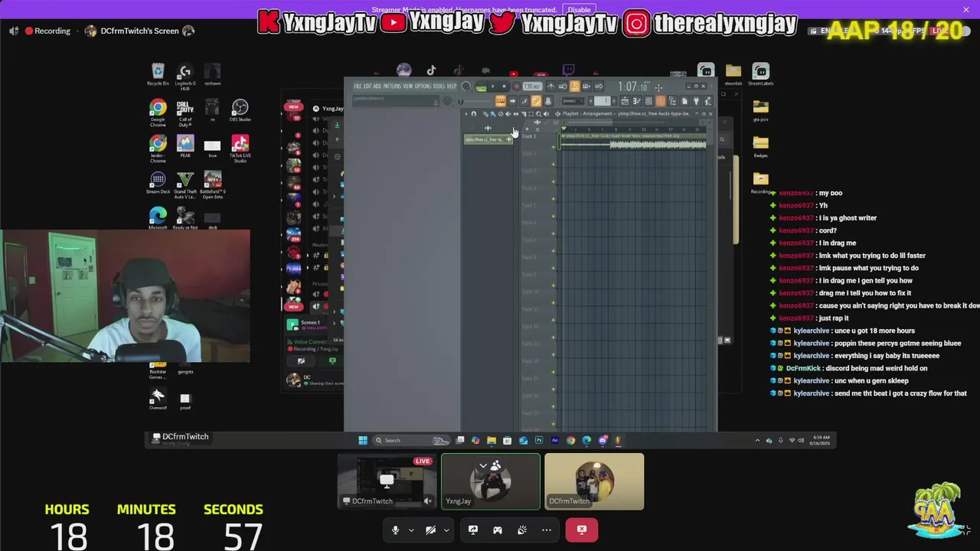Open the Browser button in FL toolbar
Image resolution: width=980 pixels, height=551 pixels.
tap(673, 101)
